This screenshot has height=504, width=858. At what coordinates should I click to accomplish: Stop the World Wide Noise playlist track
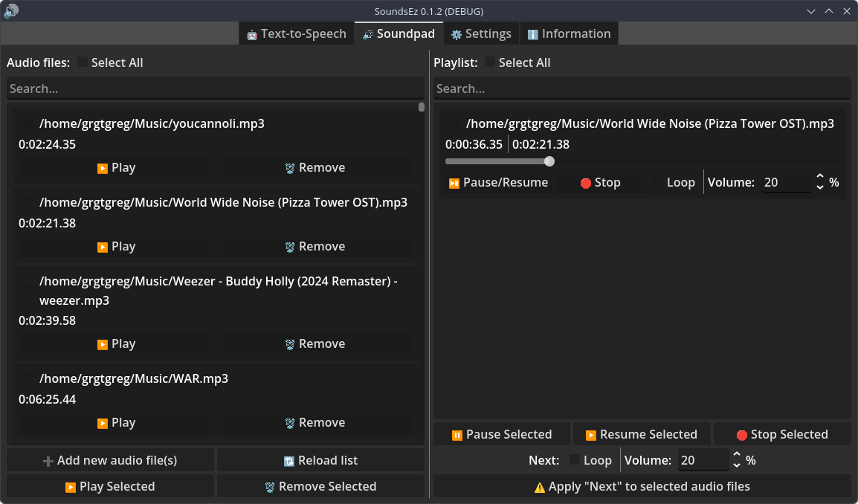click(x=600, y=183)
